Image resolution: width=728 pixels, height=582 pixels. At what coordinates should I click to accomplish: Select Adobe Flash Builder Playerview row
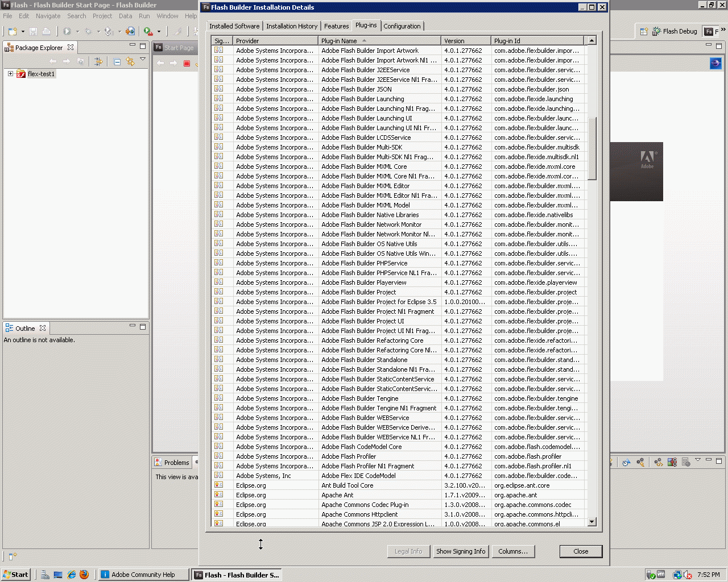tap(399, 282)
